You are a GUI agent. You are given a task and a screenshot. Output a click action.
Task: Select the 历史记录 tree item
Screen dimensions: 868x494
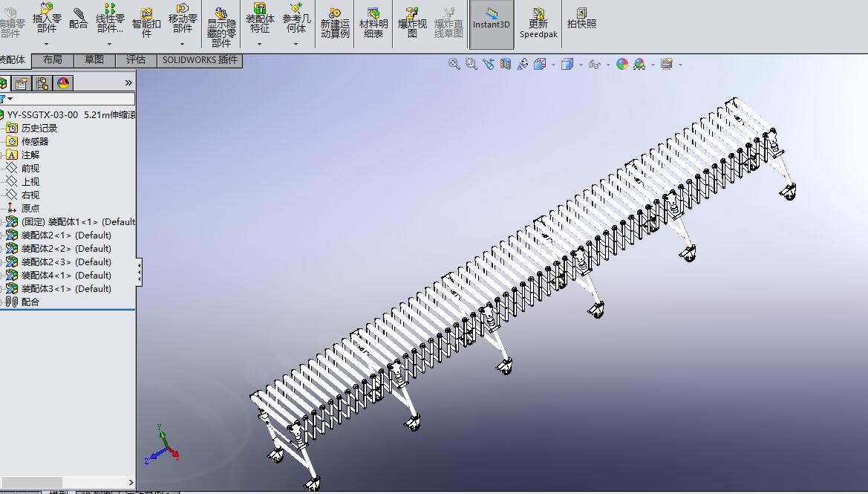tap(39, 129)
